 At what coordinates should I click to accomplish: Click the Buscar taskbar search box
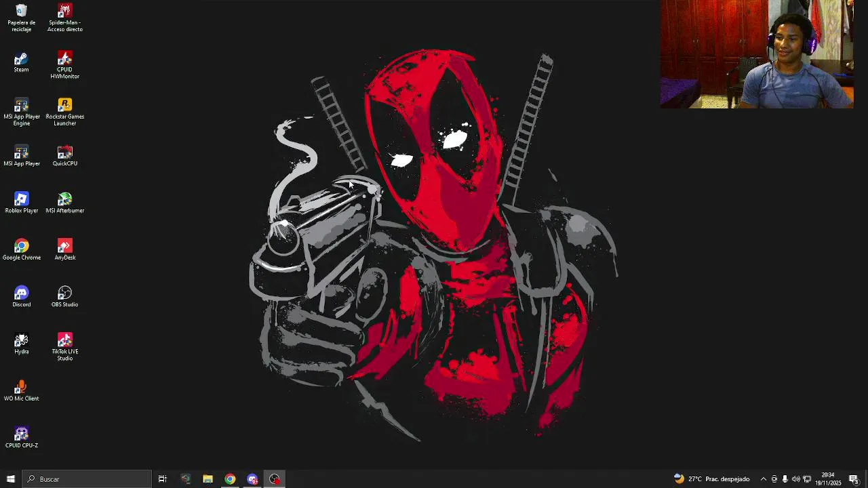(87, 479)
